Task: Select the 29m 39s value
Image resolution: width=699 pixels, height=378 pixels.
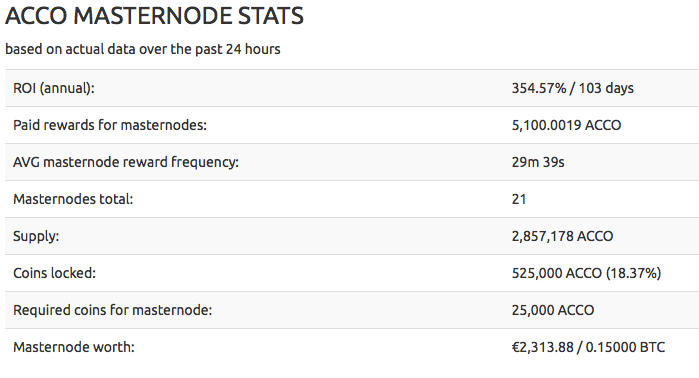Action: 538,162
